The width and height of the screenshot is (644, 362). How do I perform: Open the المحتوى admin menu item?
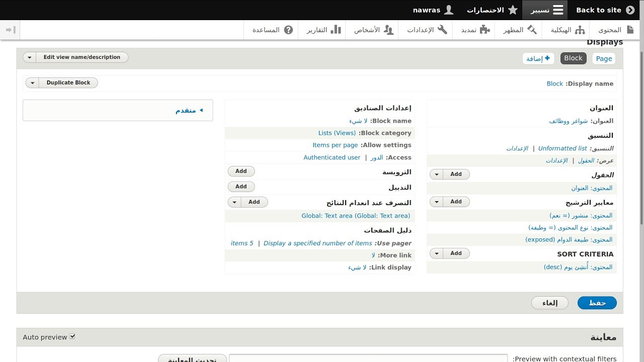616,30
